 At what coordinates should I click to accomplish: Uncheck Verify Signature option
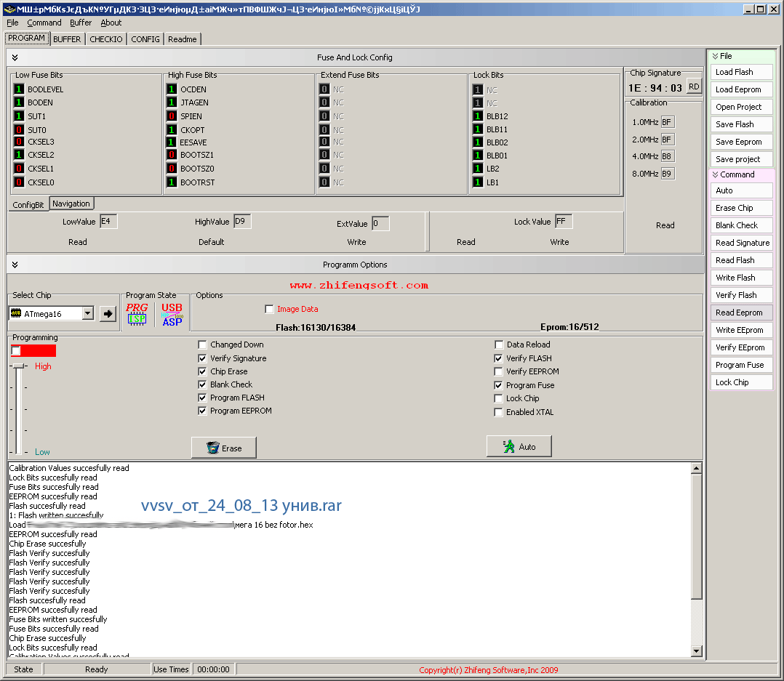[202, 358]
